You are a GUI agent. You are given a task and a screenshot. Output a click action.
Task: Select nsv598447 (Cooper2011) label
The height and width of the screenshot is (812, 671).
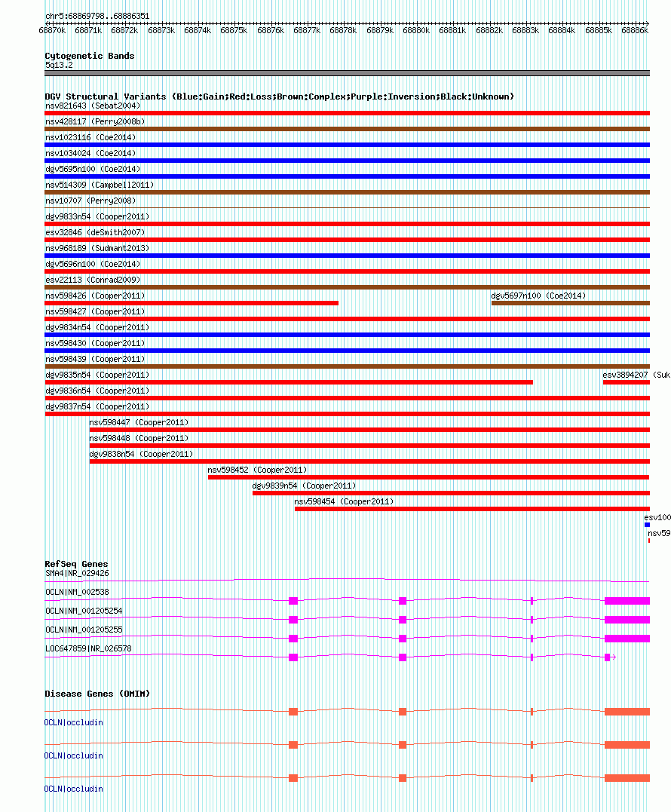pos(139,422)
